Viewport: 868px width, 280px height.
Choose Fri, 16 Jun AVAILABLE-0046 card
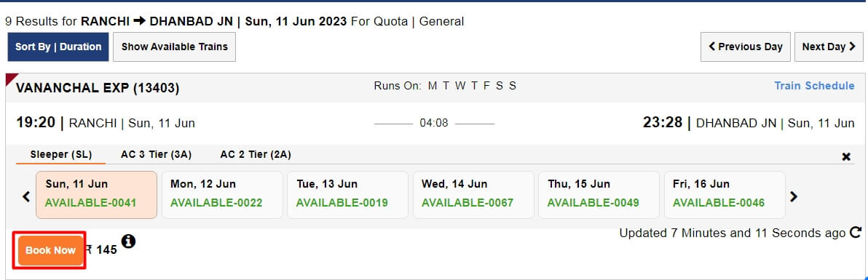pyautogui.click(x=725, y=195)
